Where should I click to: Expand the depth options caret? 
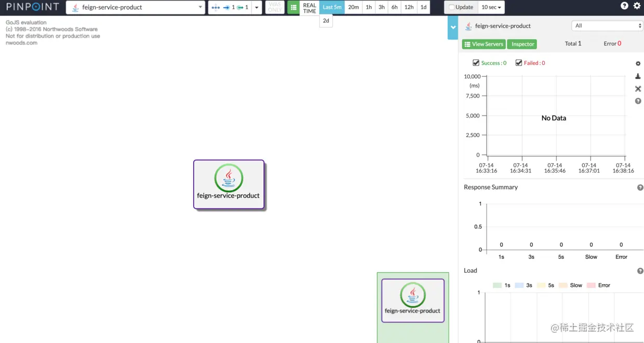click(257, 7)
